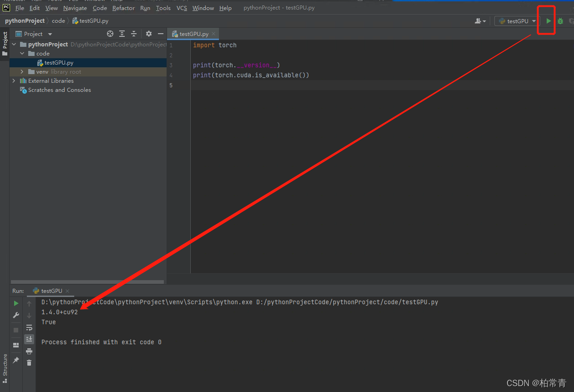Start debugging with the green bug icon
This screenshot has width=574, height=392.
560,21
